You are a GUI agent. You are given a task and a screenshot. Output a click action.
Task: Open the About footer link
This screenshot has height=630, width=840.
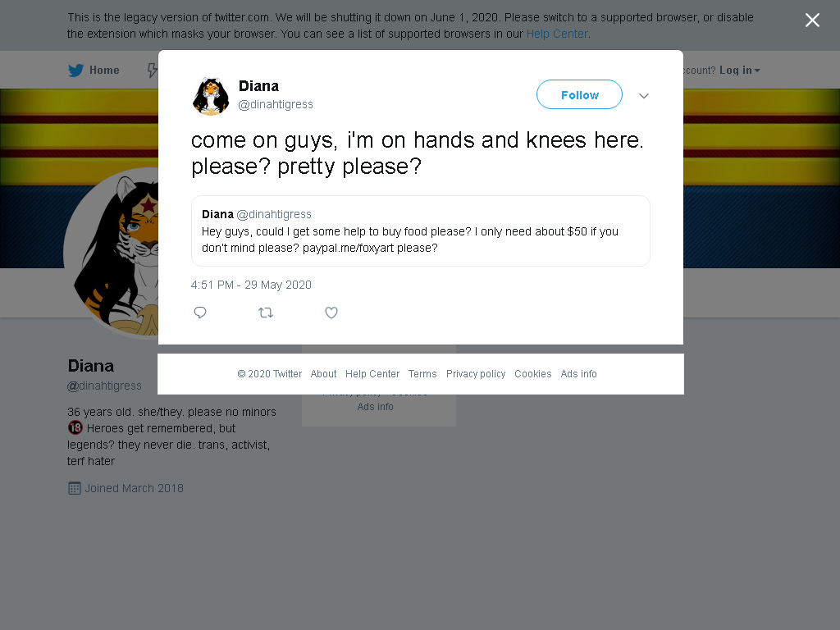pos(323,374)
